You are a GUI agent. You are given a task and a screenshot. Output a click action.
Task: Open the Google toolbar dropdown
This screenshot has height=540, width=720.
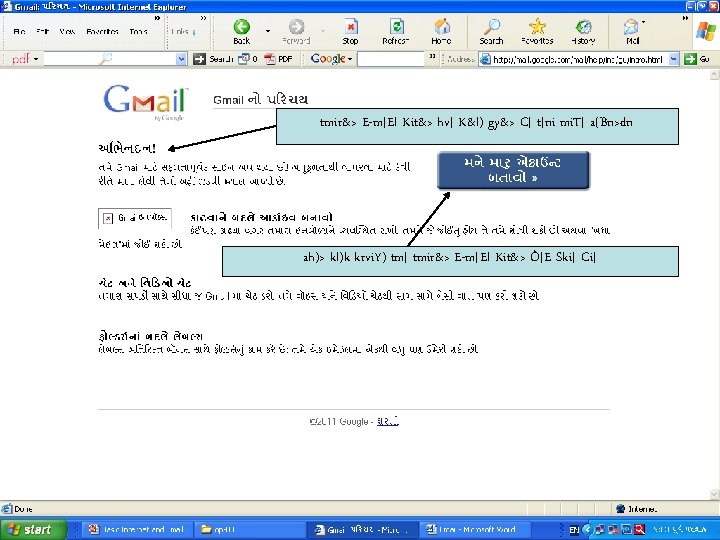point(350,59)
